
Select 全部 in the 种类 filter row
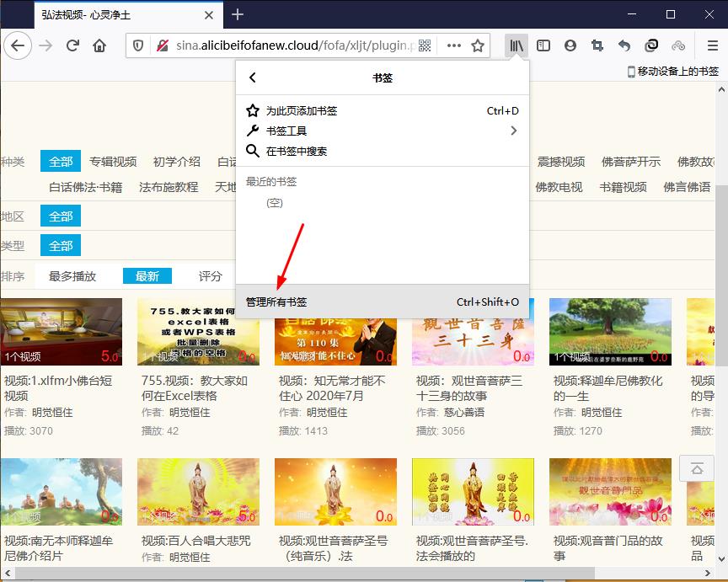[x=61, y=162]
